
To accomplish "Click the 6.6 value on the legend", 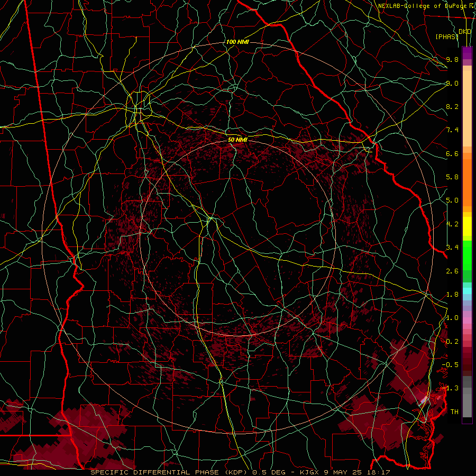I will click(452, 153).
